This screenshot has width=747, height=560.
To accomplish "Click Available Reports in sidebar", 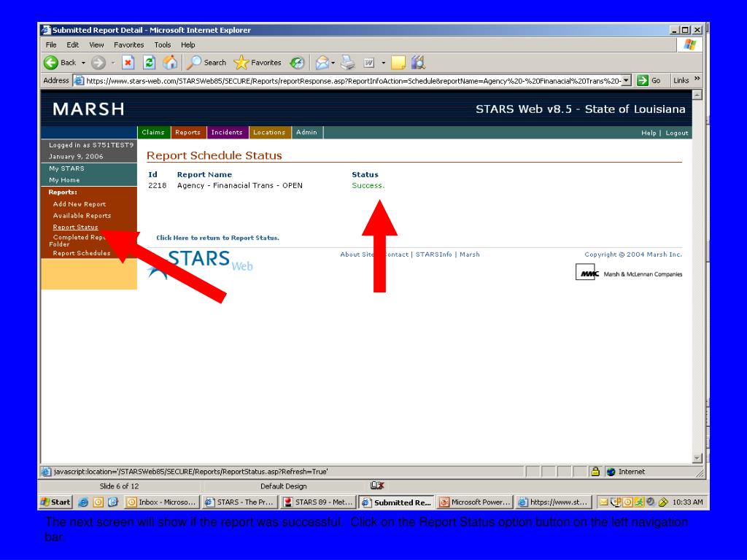I will tap(82, 215).
